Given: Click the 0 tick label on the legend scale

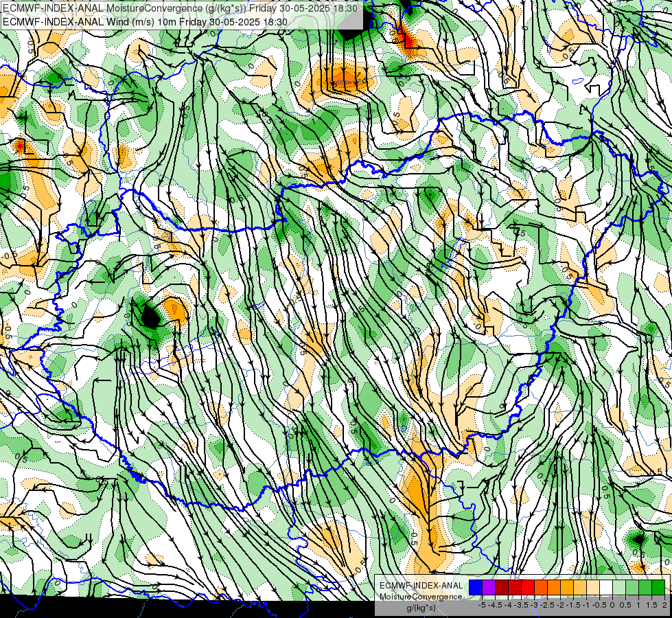Looking at the screenshot, I should (x=612, y=605).
